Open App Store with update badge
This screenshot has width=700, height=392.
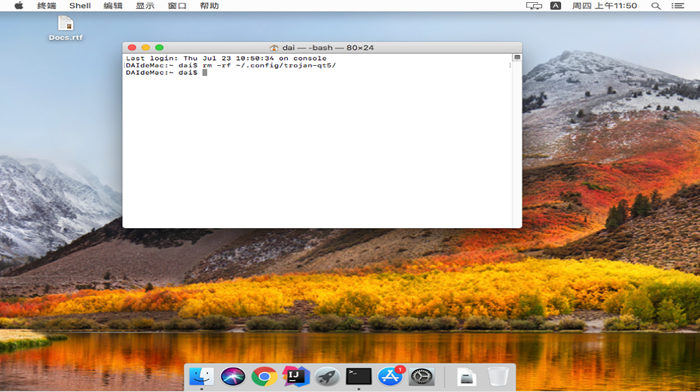[390, 376]
